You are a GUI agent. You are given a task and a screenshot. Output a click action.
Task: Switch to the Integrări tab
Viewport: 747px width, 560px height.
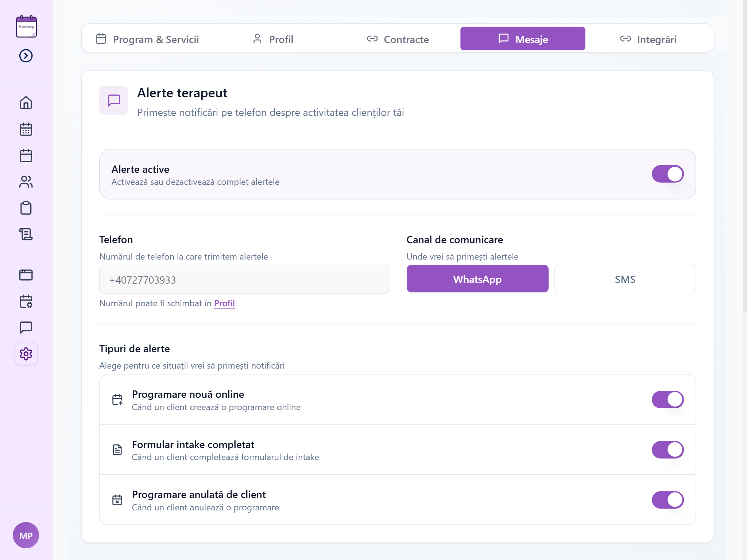coord(648,39)
